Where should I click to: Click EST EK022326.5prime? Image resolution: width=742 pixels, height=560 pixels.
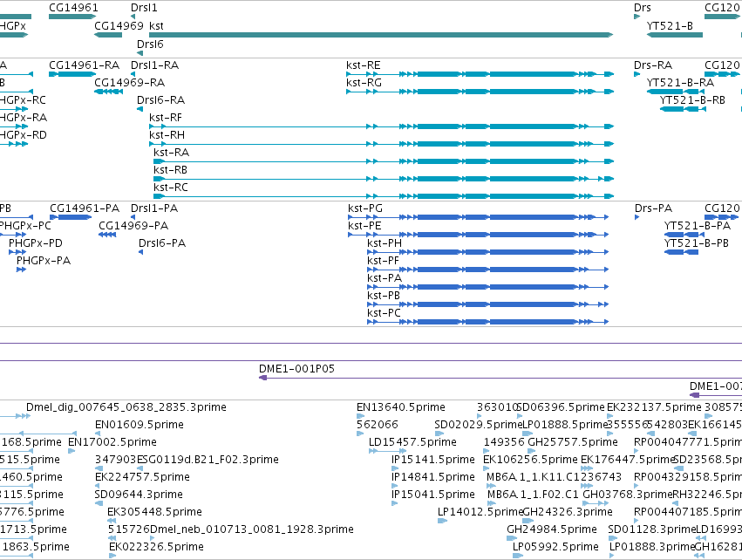pos(157,547)
